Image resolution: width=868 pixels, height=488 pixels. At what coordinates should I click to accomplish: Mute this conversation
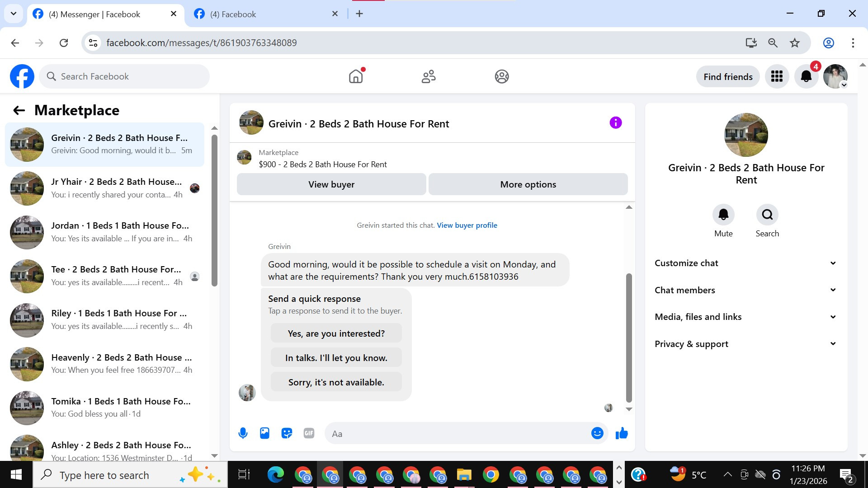coord(723,215)
